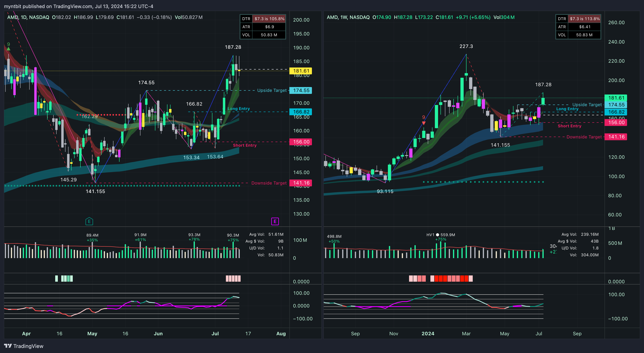This screenshot has height=353, width=644.
Task: Click the Downside Target text on weekly chart
Action: [584, 137]
